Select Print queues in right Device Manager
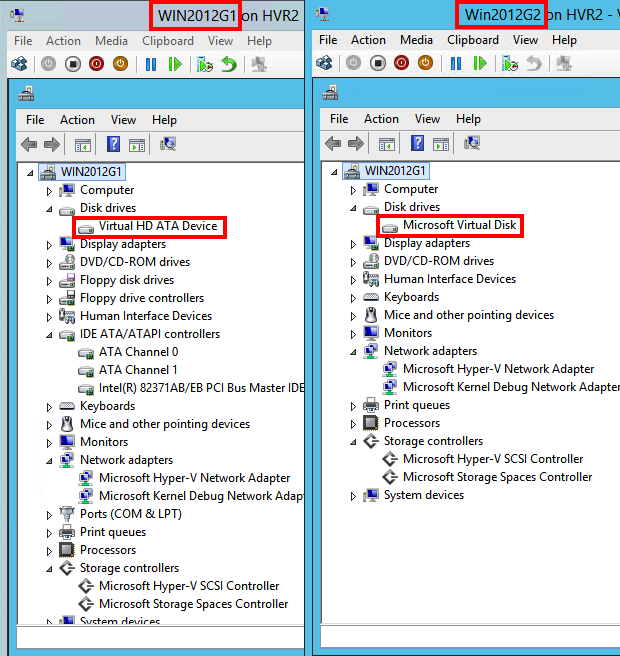The width and height of the screenshot is (620, 656). coord(417,405)
